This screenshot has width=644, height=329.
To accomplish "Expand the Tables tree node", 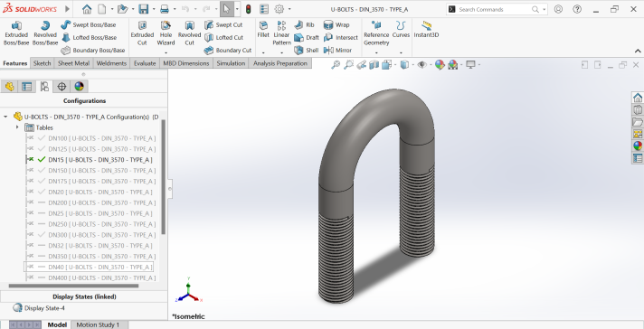I will (x=17, y=127).
